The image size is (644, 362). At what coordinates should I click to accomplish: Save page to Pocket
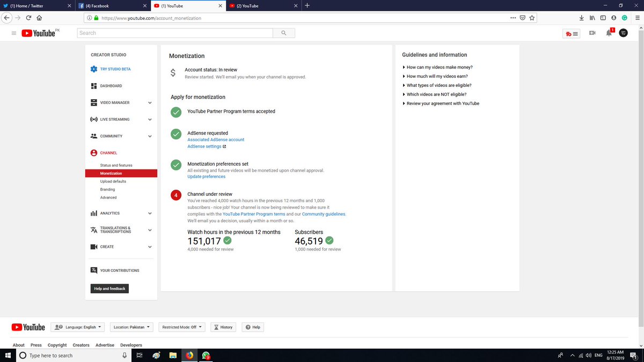point(523,17)
